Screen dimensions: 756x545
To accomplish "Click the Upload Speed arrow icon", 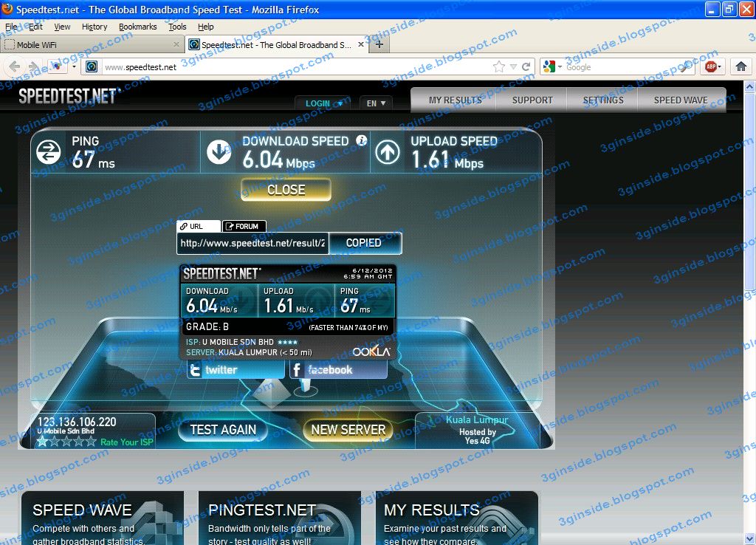I will (x=388, y=152).
